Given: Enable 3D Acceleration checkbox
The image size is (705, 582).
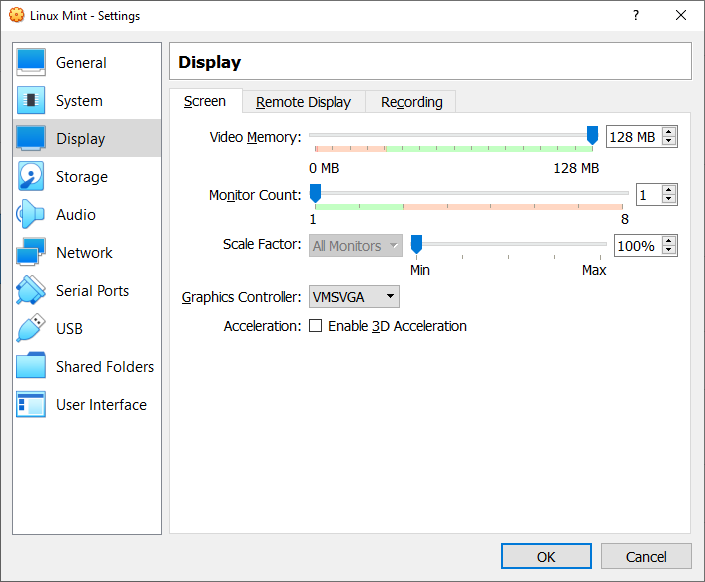Looking at the screenshot, I should click(x=316, y=326).
